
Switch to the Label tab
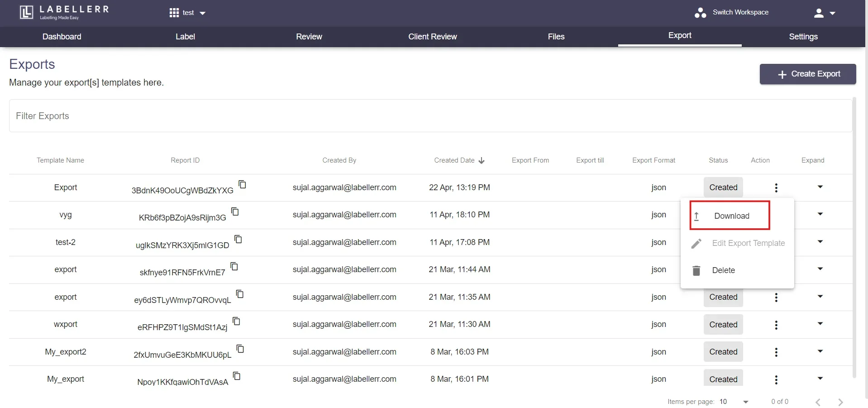coord(185,37)
